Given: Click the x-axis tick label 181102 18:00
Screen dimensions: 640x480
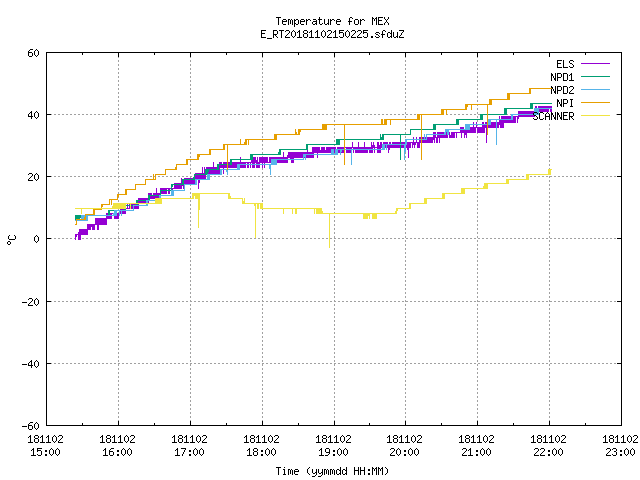Looking at the screenshot, I should click(x=261, y=446).
